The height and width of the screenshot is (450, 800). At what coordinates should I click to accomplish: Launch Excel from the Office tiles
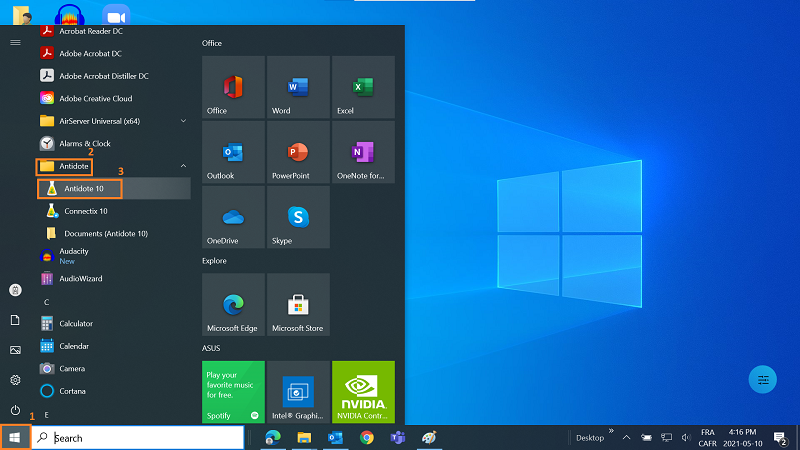[x=363, y=87]
